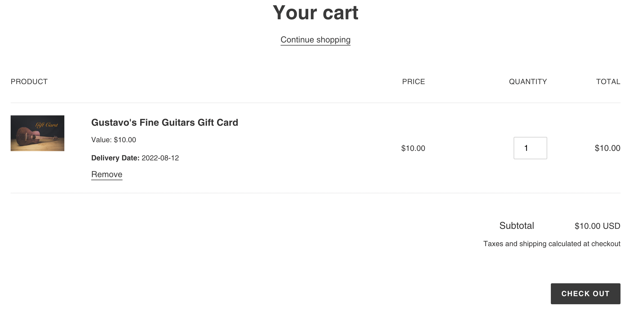Click the Your cart heading

pos(315,13)
